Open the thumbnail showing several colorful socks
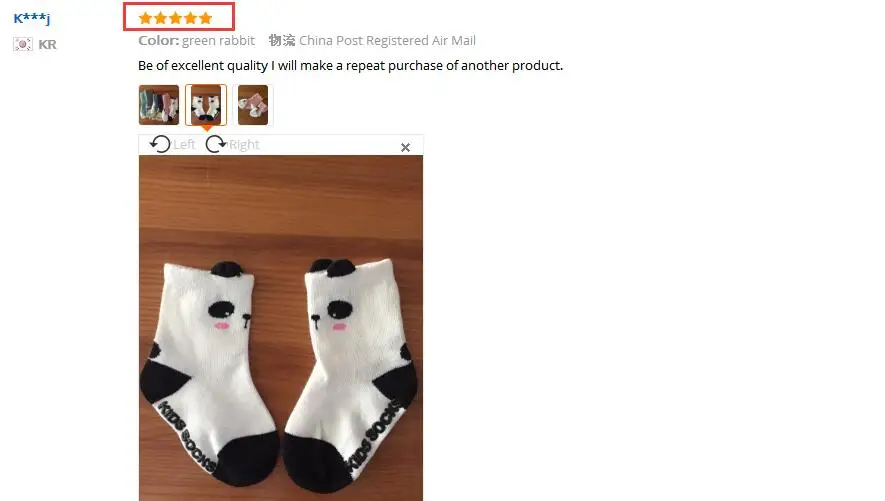 tap(159, 105)
